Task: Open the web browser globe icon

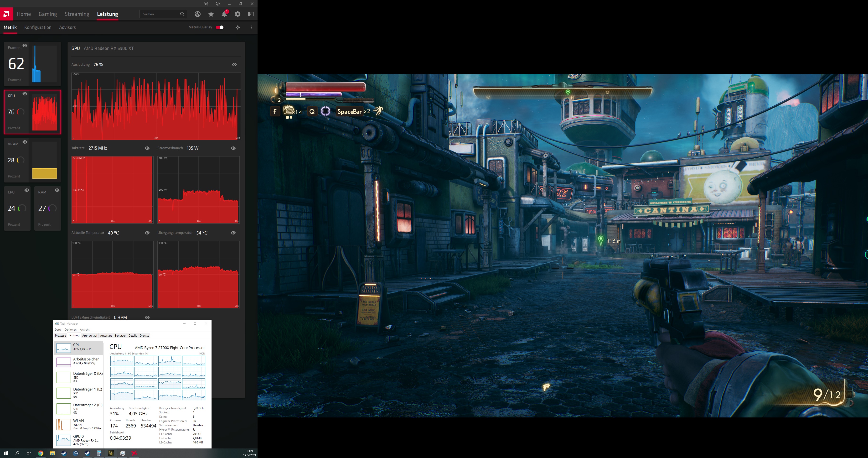Action: coord(197,14)
